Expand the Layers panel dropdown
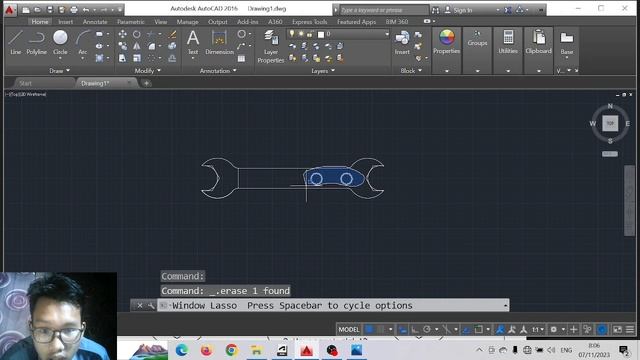This screenshot has height=360, width=640. [323, 71]
